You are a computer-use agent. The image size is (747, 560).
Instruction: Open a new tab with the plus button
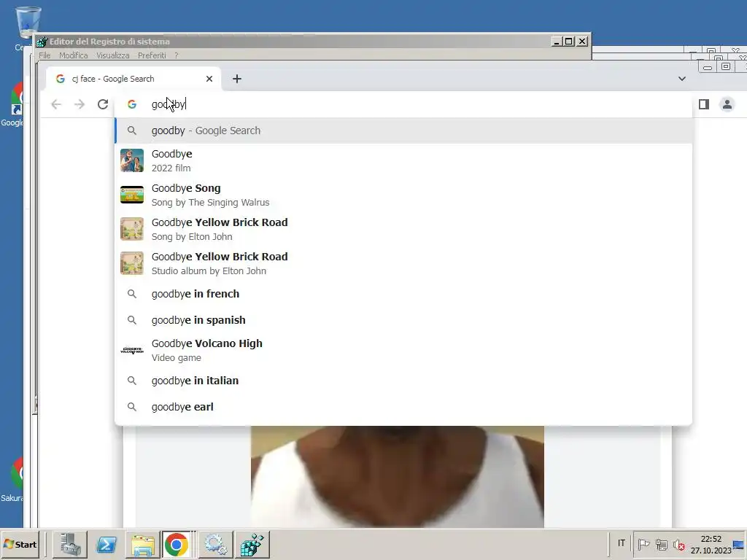(x=237, y=79)
